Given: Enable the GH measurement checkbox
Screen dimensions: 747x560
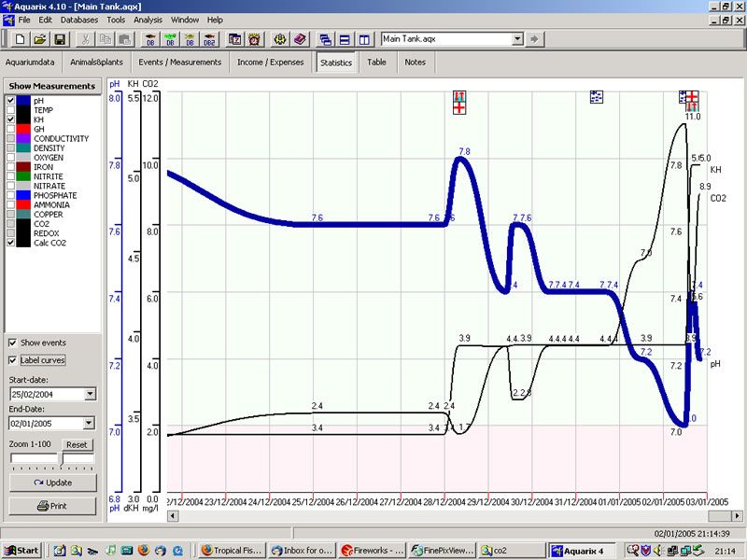Looking at the screenshot, I should click(11, 129).
